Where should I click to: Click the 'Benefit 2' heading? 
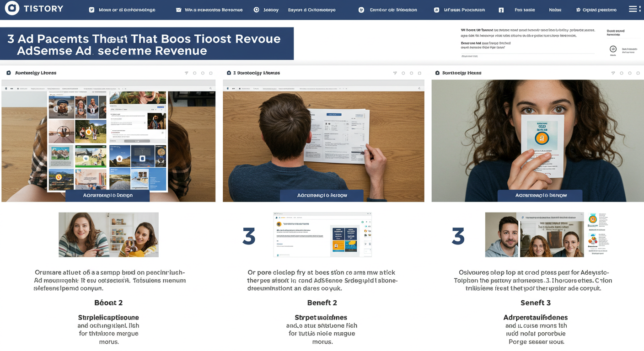point(322,303)
